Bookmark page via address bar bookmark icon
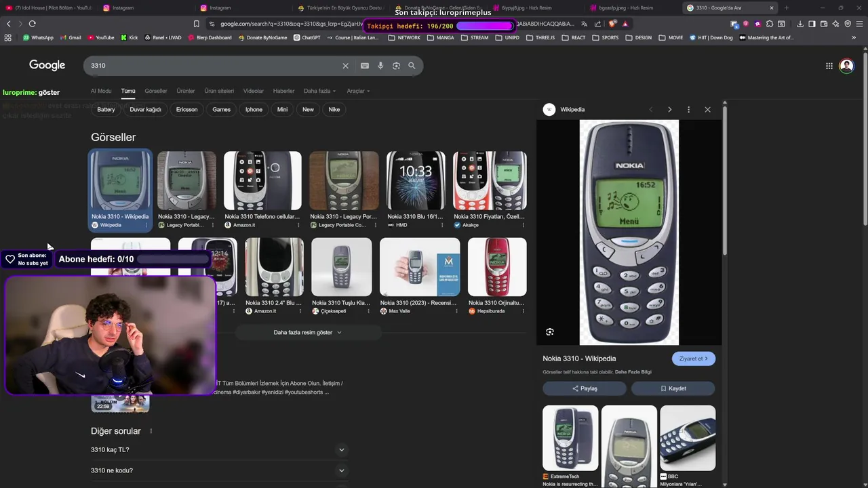 tap(197, 24)
